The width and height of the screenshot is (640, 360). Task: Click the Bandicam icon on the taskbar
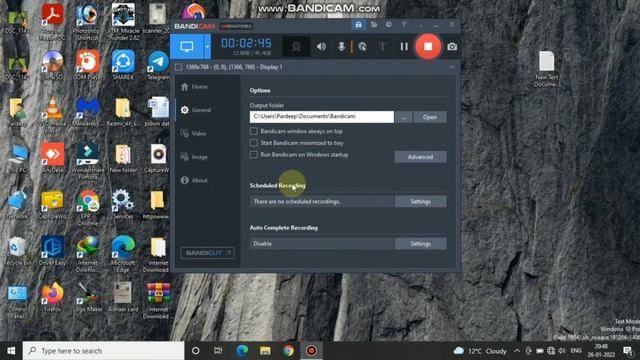point(311,351)
